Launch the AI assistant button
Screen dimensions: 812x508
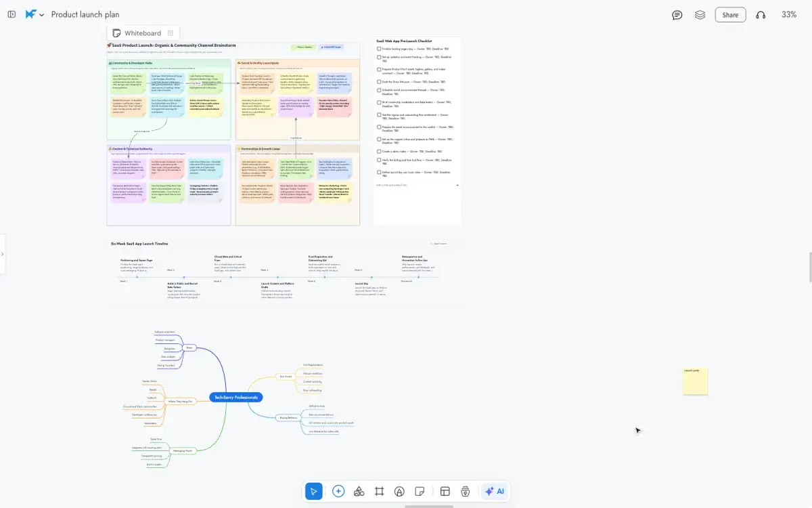(x=494, y=492)
